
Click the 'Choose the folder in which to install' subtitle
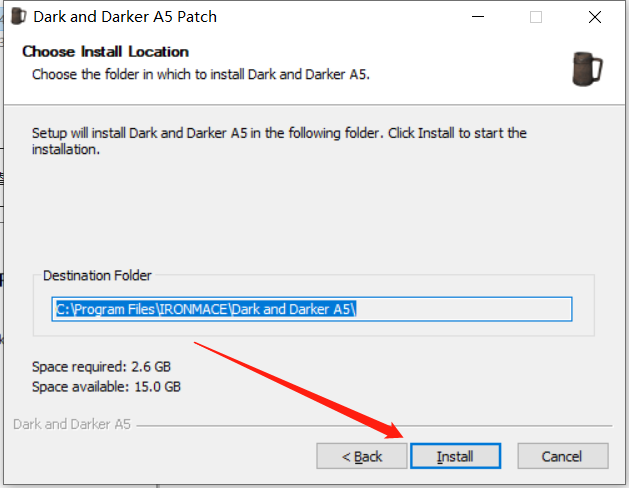tap(201, 75)
